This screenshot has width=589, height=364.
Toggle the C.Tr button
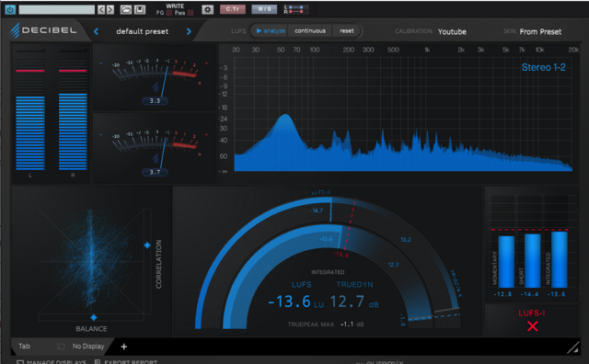tap(233, 9)
